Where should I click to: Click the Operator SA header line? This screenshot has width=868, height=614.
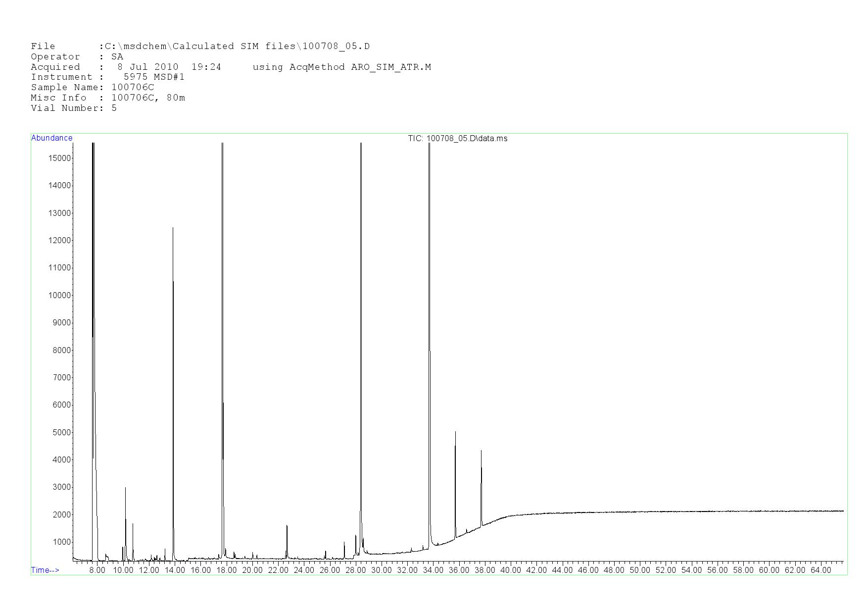click(x=77, y=57)
